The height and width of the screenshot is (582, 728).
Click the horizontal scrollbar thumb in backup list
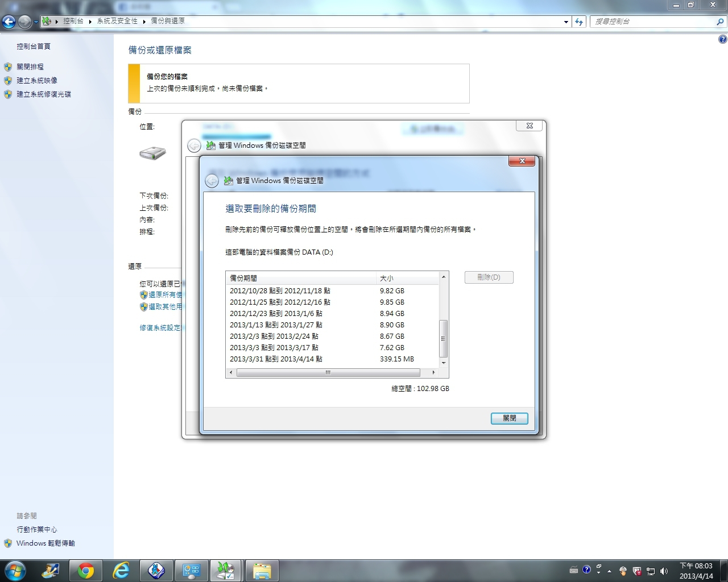[328, 373]
